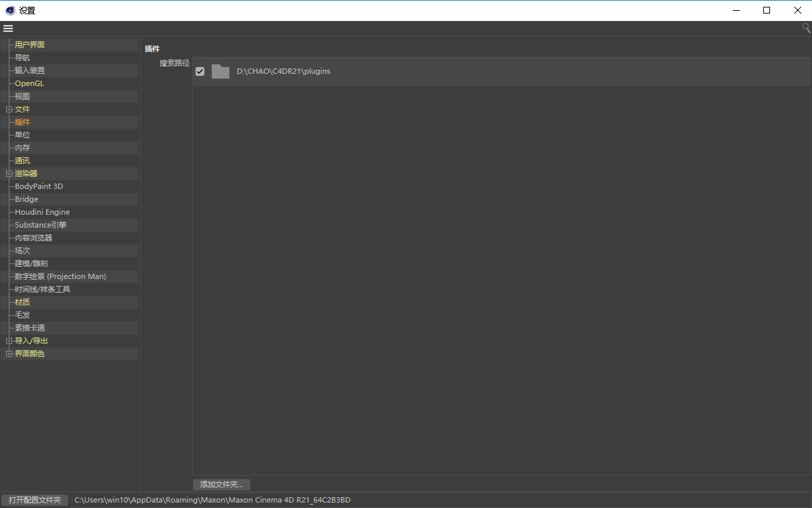Open the Bridge settings

26,199
